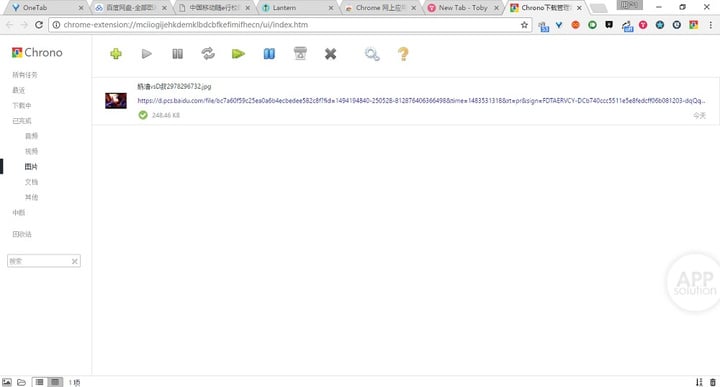Screen dimensions: 720x387
Task: Select the 图片 category in the sidebar
Action: [x=31, y=167]
